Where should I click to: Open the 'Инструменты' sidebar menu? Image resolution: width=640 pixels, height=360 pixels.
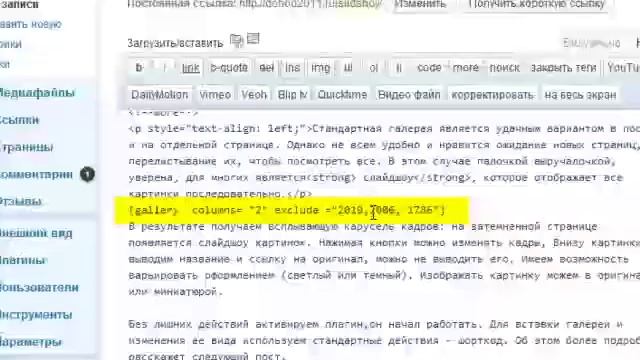click(x=36, y=315)
